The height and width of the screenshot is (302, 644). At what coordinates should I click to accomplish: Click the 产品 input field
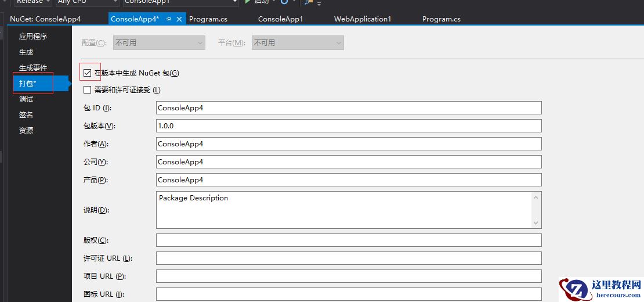pyautogui.click(x=349, y=180)
